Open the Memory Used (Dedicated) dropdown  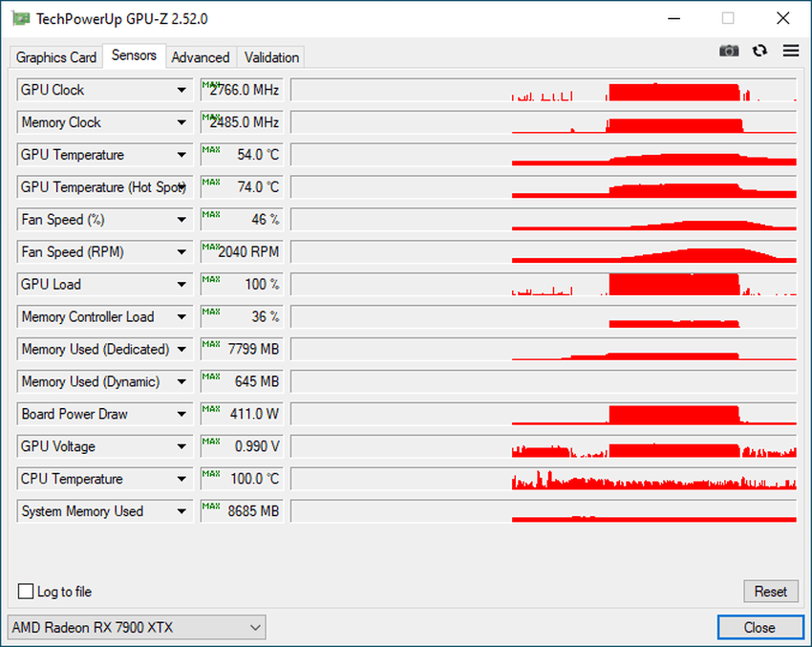coord(182,349)
